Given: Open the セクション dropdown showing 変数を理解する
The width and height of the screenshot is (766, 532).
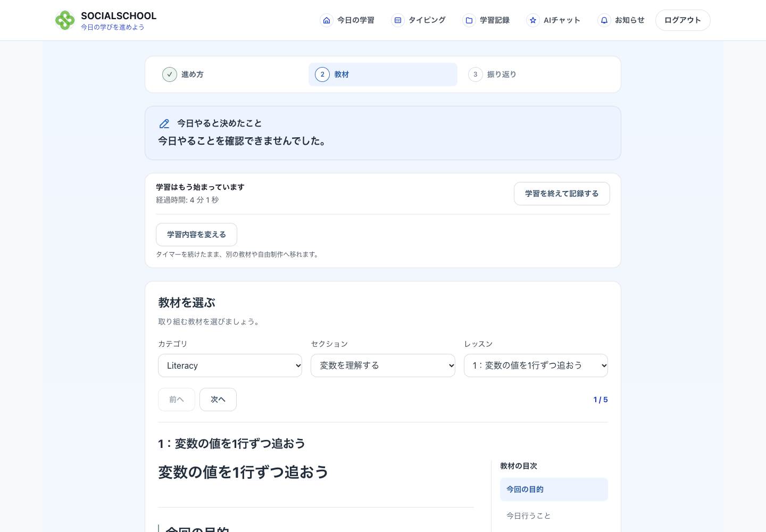Looking at the screenshot, I should 383,365.
